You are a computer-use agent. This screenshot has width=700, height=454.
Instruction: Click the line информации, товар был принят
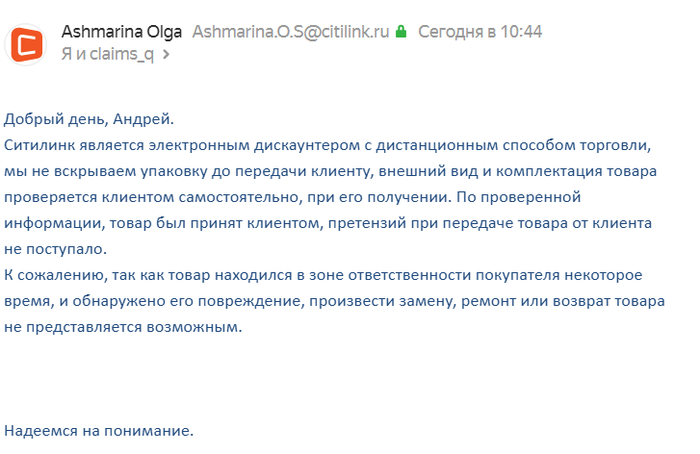click(328, 223)
